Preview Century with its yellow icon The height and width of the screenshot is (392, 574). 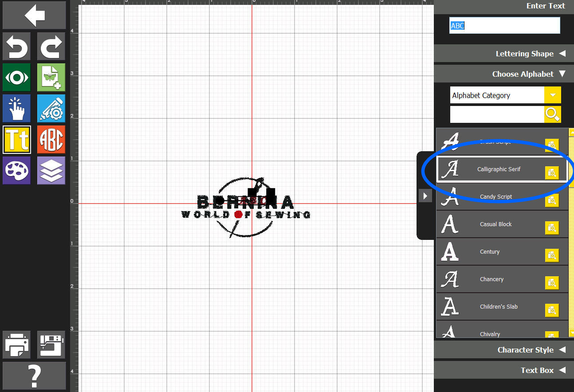[x=552, y=255]
